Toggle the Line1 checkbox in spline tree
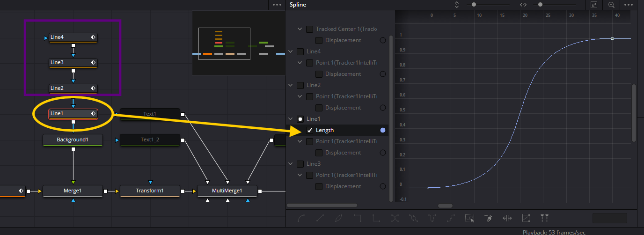Viewport: 644px width, 235px height. (300, 119)
